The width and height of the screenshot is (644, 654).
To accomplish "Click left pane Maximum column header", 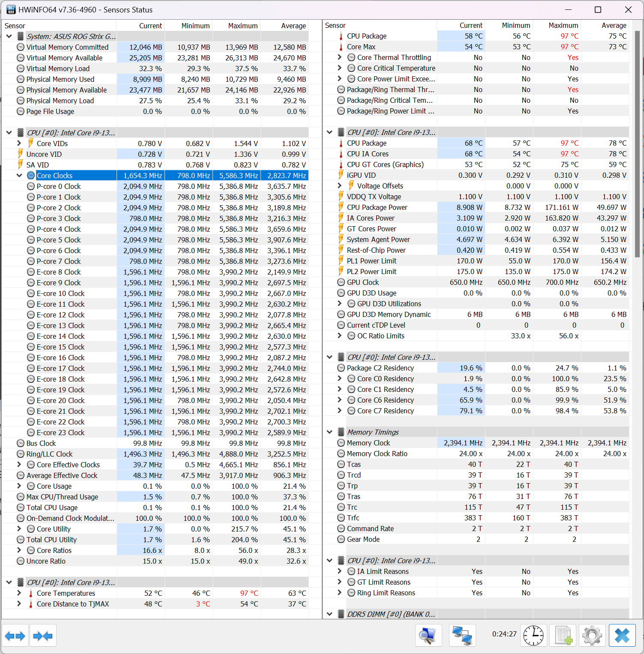I will pos(237,26).
